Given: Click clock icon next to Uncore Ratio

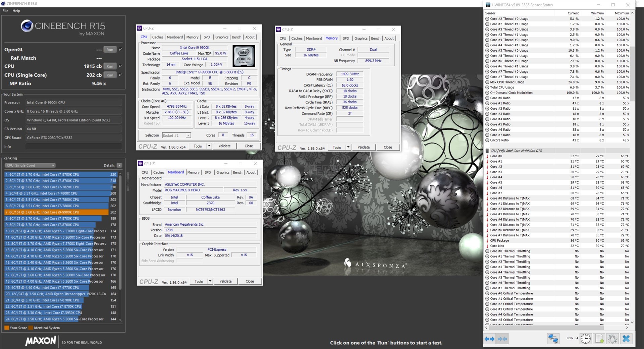Looking at the screenshot, I should click(487, 140).
